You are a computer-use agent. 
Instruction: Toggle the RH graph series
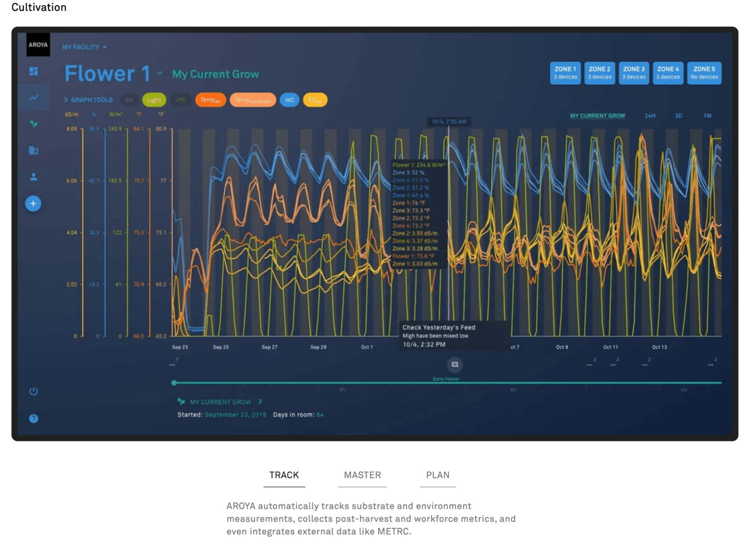[129, 100]
